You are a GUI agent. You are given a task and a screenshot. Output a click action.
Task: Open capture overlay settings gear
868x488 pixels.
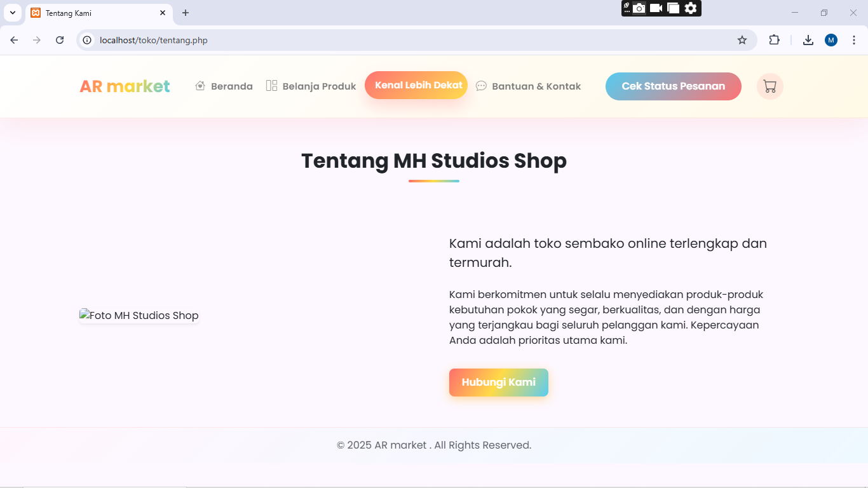point(691,8)
